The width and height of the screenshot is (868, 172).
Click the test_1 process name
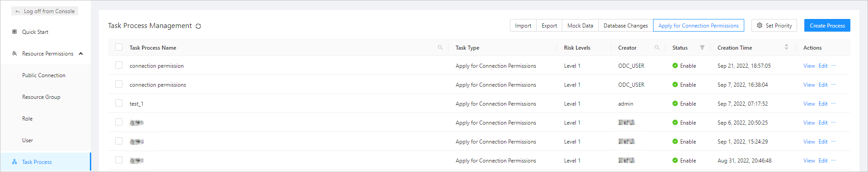pyautogui.click(x=136, y=104)
